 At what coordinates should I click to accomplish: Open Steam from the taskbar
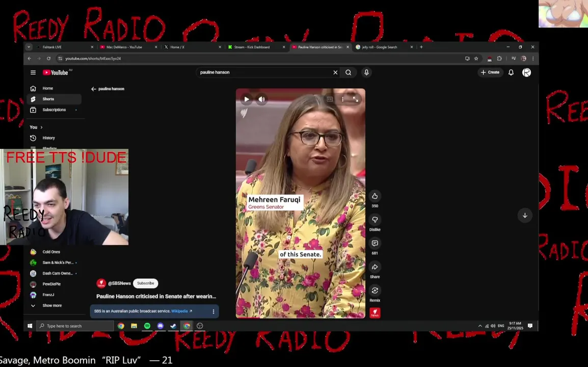(x=173, y=326)
